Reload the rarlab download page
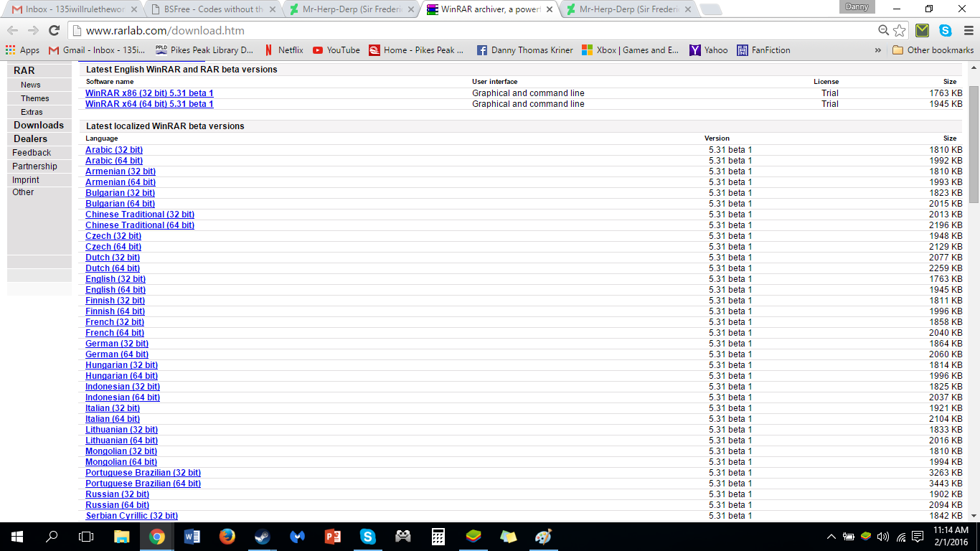Image resolution: width=980 pixels, height=551 pixels. click(x=54, y=31)
